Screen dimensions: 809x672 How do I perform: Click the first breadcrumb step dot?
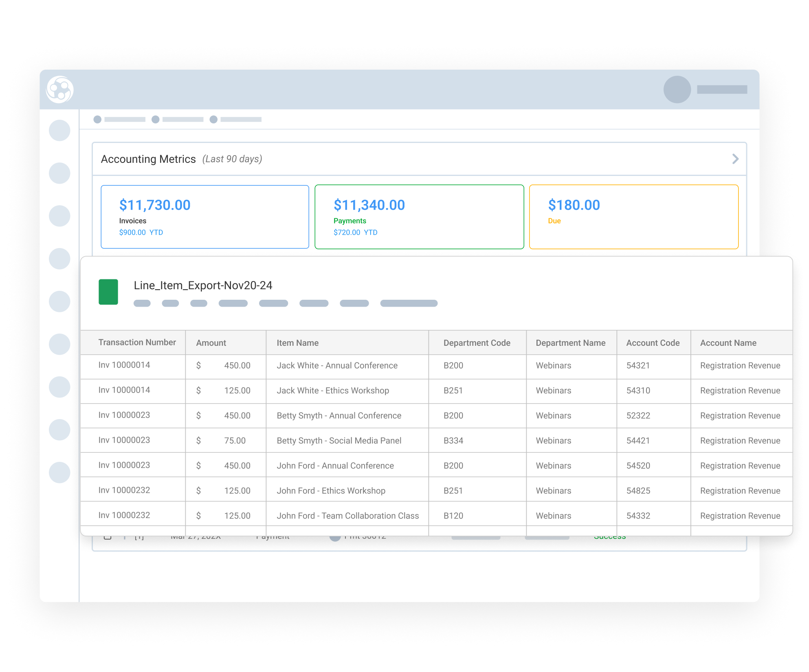coord(98,119)
